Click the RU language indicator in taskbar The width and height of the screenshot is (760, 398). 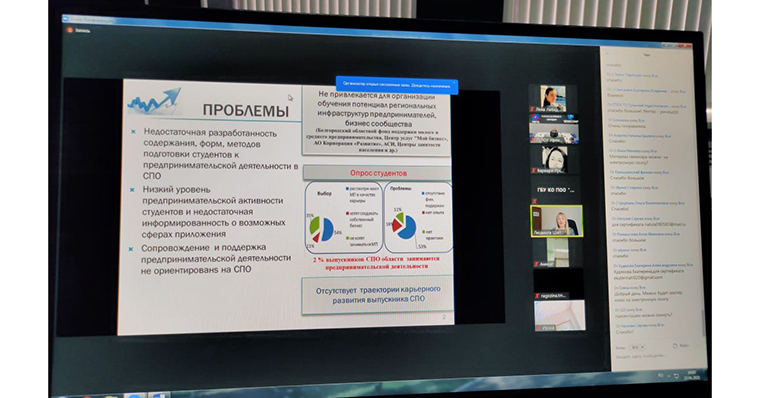coord(660,375)
